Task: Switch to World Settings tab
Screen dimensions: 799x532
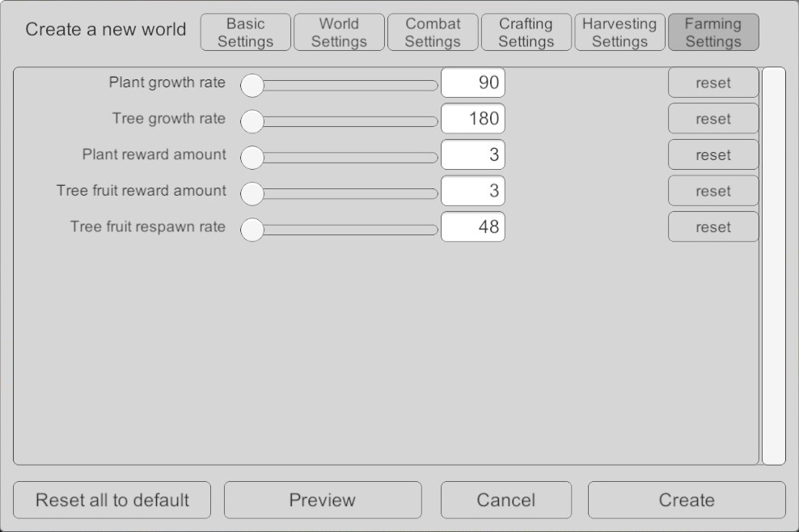Action: coord(339,32)
